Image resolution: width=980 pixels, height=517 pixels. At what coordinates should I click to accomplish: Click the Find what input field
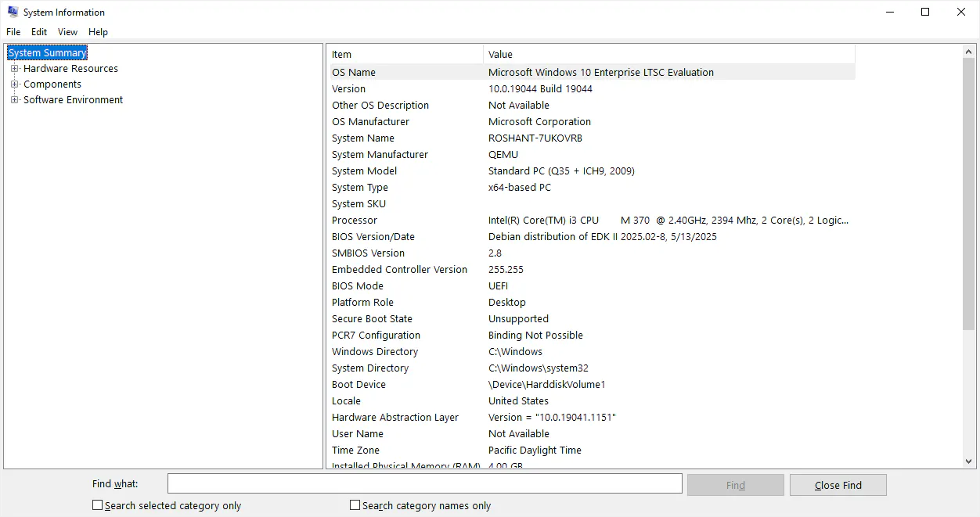coord(425,484)
